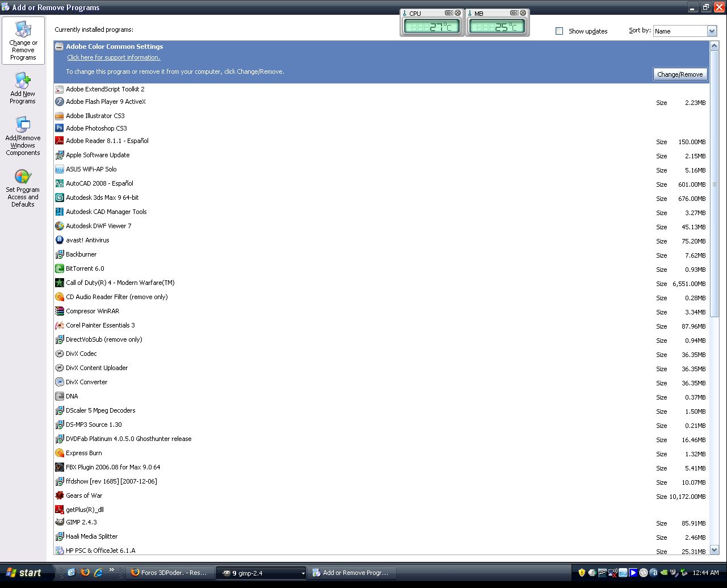Screen dimensions: 727x588
Task: Select HP PSC & OfficeJet 6.1.A entry
Action: coord(381,550)
